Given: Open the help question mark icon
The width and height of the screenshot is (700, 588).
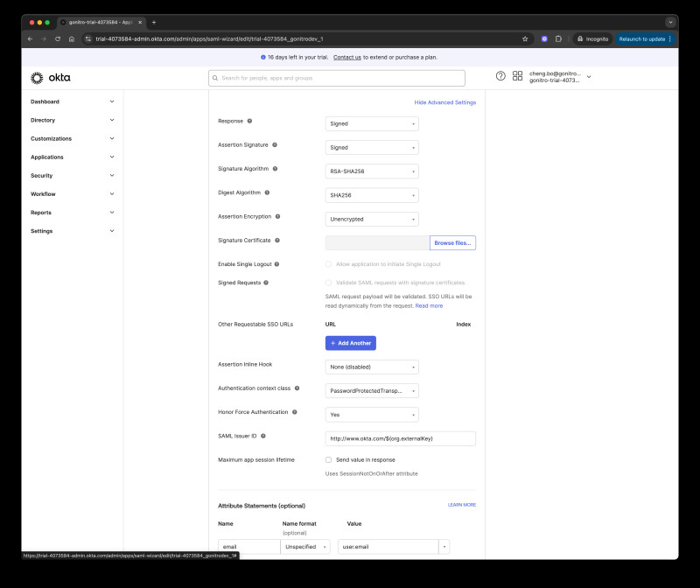Looking at the screenshot, I should [500, 76].
